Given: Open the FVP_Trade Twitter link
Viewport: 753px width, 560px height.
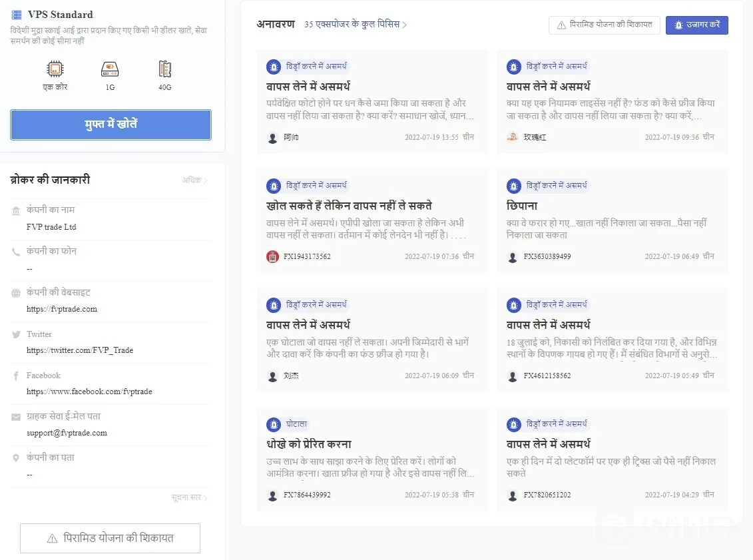Looking at the screenshot, I should pos(80,350).
